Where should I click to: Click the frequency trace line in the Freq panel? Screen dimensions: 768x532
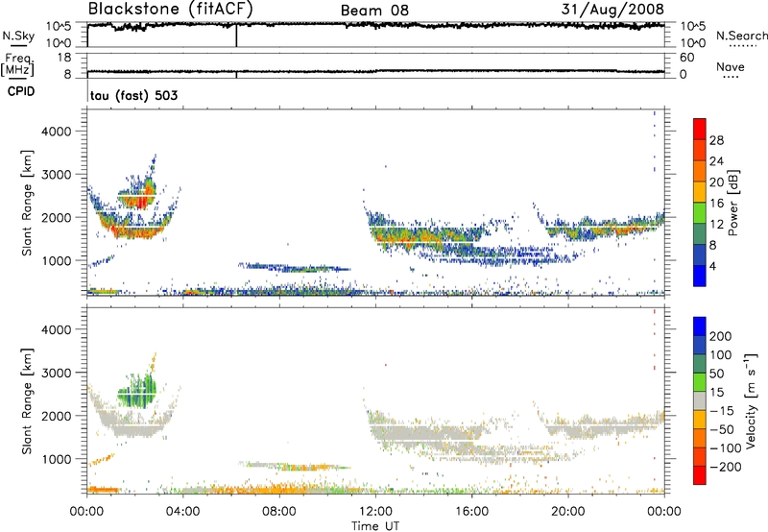pos(375,71)
